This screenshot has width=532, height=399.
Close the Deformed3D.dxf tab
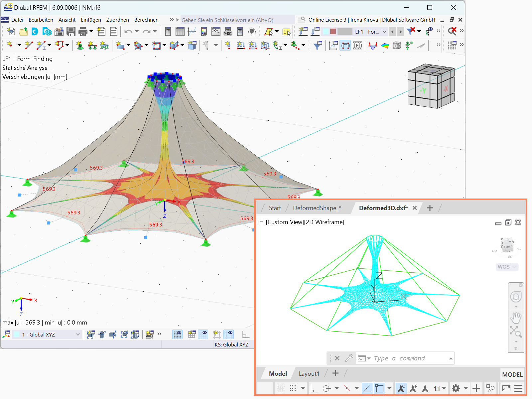414,208
